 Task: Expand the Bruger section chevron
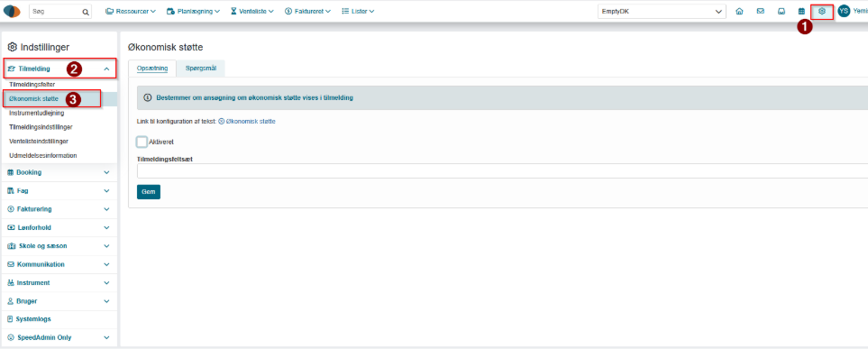(x=107, y=301)
